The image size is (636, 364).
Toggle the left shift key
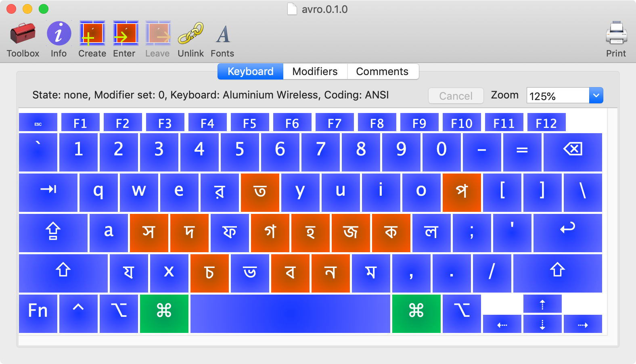click(63, 273)
